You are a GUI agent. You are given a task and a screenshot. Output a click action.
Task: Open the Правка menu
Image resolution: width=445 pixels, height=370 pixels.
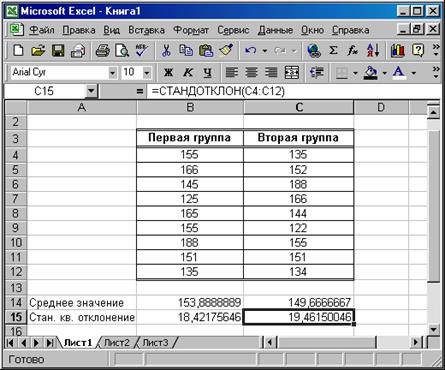coord(79,30)
